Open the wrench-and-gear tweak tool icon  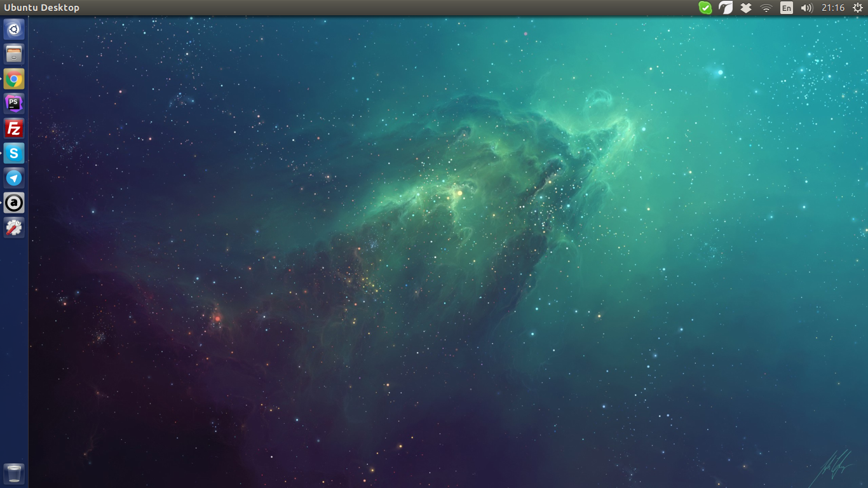click(x=14, y=227)
